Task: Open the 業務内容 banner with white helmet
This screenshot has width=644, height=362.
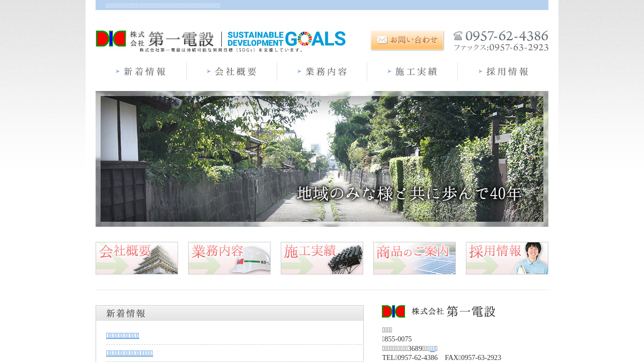Action: (x=229, y=258)
